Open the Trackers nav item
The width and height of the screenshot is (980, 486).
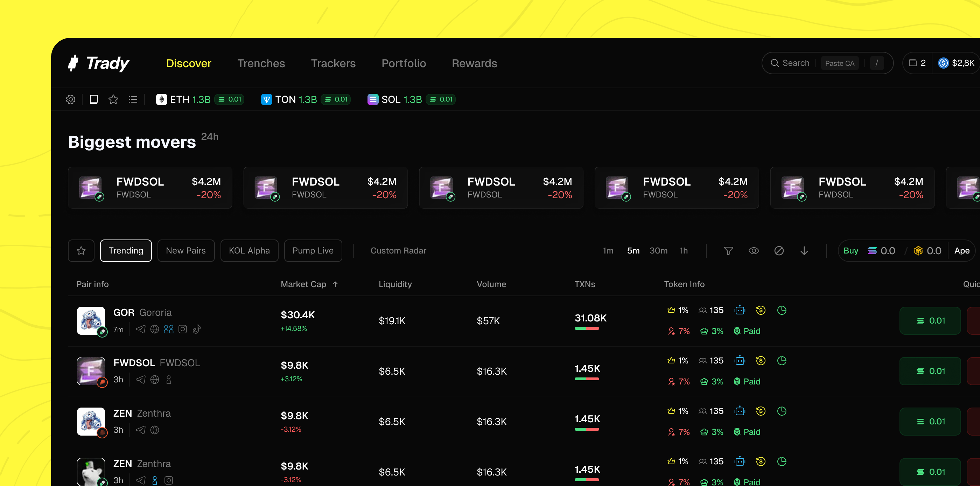(x=333, y=63)
